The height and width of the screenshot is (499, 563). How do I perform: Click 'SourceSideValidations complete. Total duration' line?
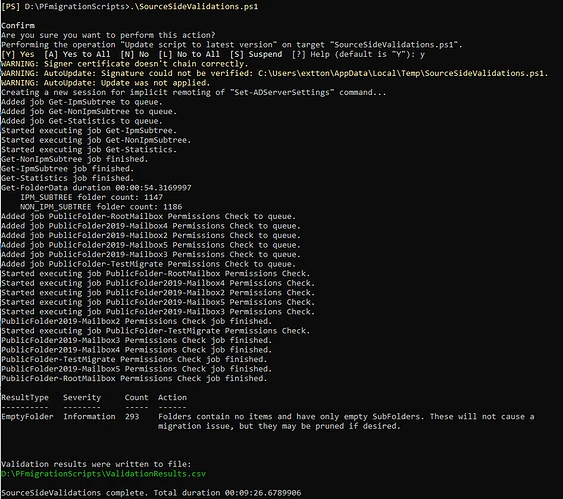click(x=151, y=493)
